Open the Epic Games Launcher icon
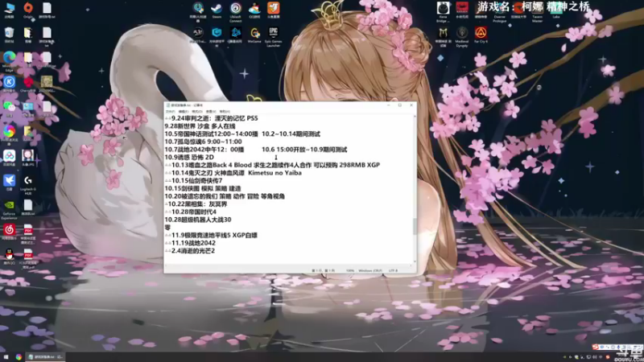This screenshot has height=362, width=644. (x=273, y=36)
